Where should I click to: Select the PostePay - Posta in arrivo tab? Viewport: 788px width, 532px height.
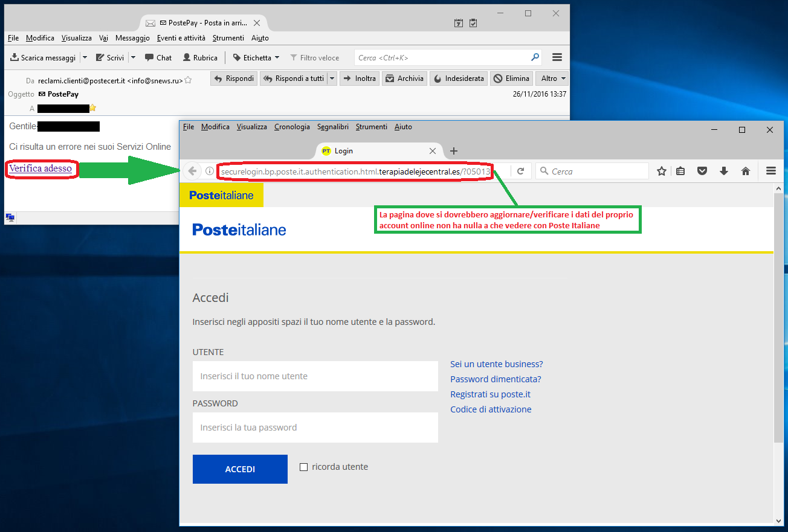point(204,23)
